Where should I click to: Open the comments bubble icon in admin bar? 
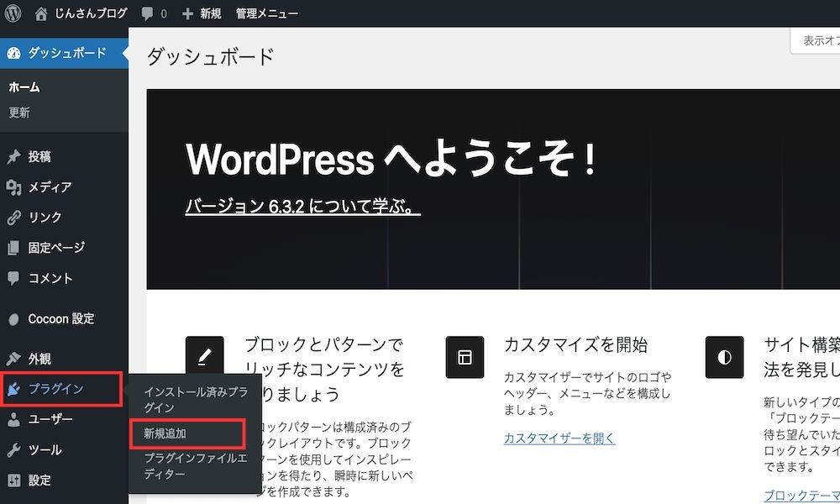pos(147,14)
